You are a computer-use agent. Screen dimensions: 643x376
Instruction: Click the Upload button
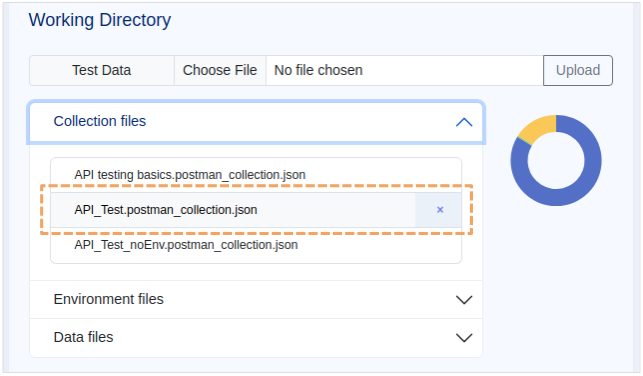578,71
